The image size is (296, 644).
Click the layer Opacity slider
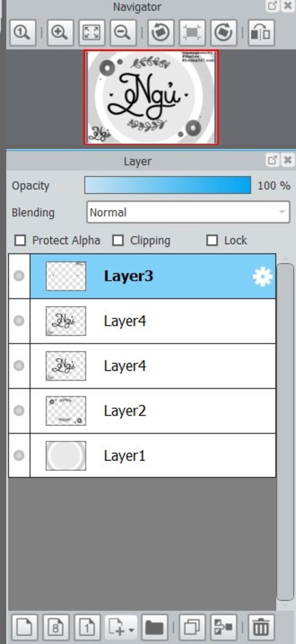pyautogui.click(x=168, y=185)
